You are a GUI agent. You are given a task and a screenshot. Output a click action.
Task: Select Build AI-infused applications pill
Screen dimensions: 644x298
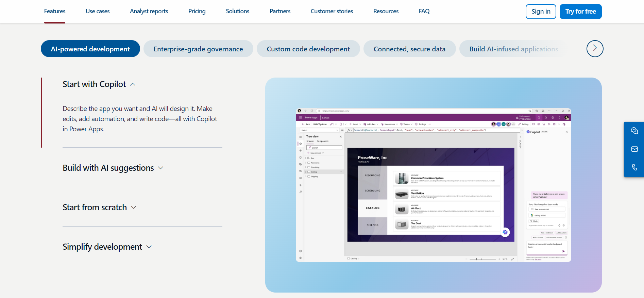click(x=513, y=49)
